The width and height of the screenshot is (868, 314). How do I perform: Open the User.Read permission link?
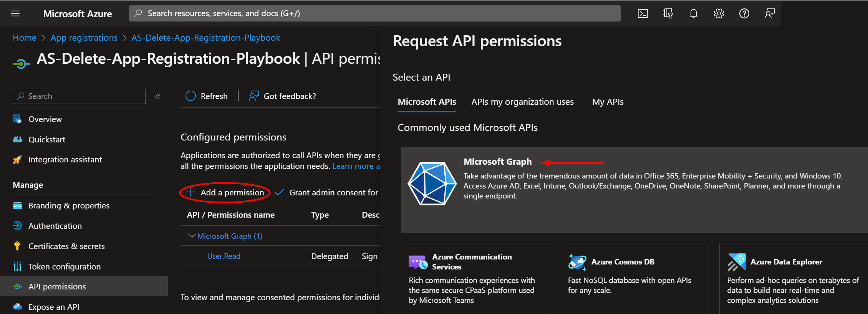click(224, 256)
